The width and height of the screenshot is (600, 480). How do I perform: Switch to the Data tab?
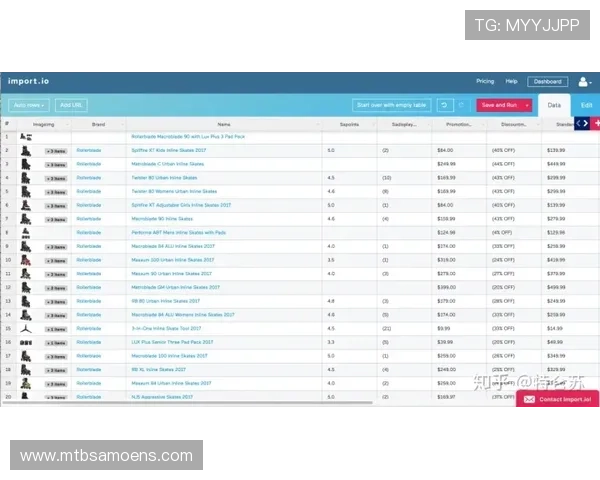pos(554,105)
